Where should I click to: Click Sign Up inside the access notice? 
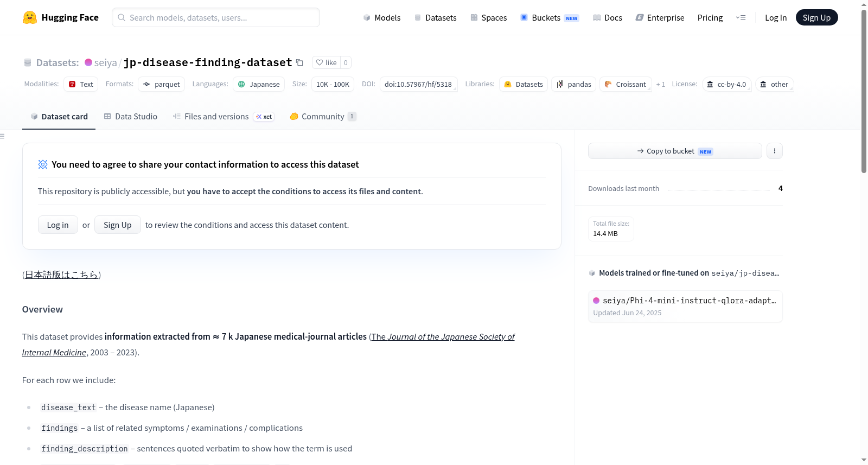point(118,225)
